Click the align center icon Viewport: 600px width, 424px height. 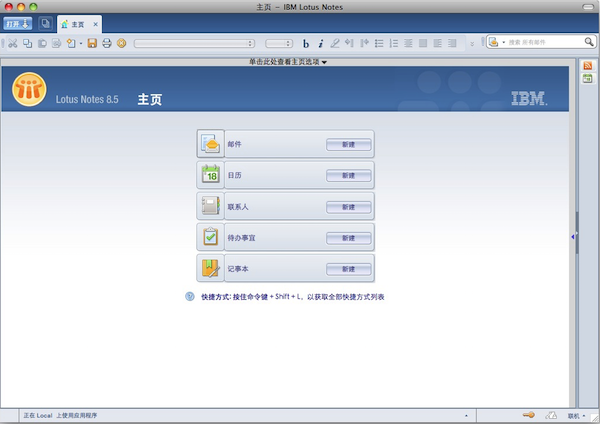pos(408,43)
